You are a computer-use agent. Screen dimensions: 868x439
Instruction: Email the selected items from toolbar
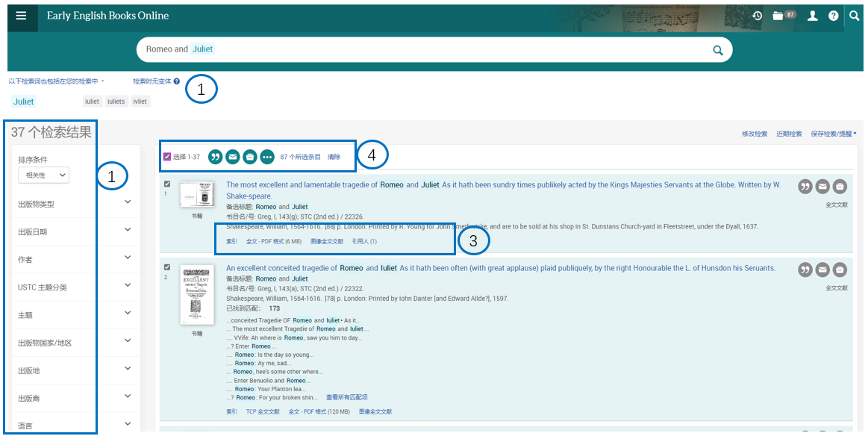click(233, 158)
